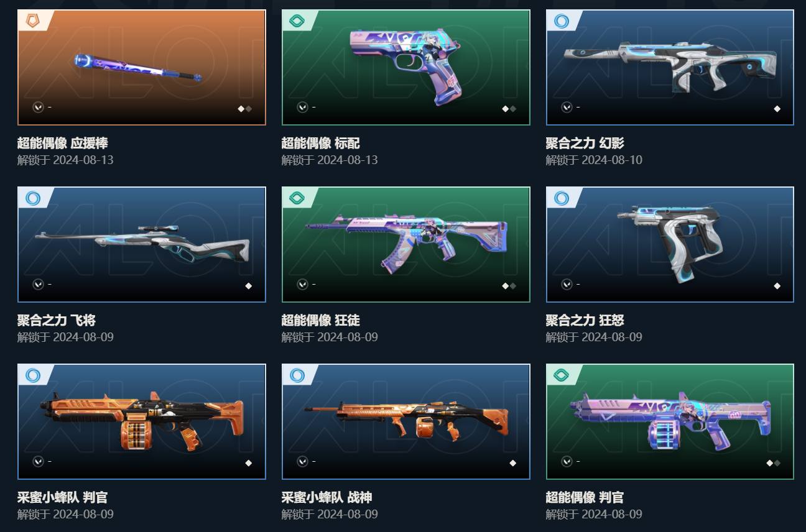This screenshot has width=806, height=532.
Task: Toggle level diamonds on 超能偶像 狂徒 card
Action: [509, 286]
